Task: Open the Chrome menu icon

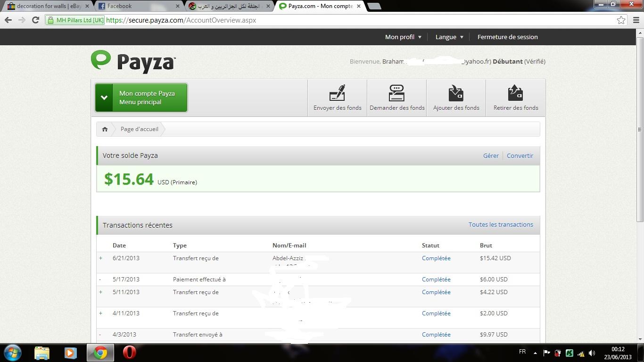Action: [635, 20]
